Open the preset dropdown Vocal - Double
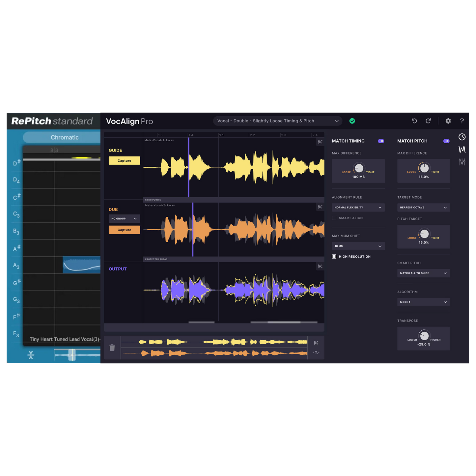The image size is (476, 476). click(x=277, y=121)
